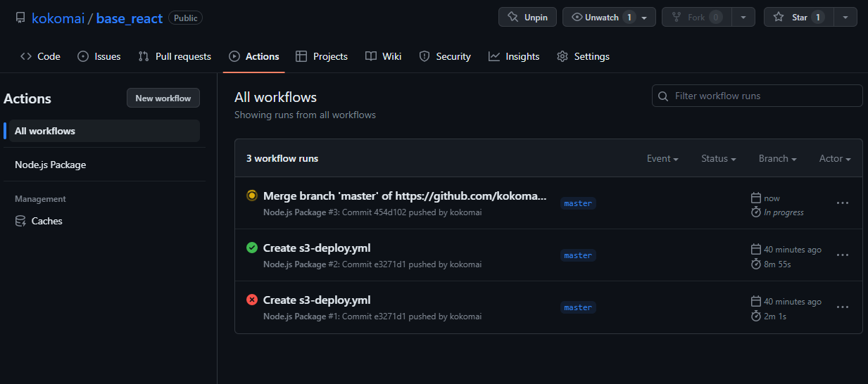Open the kokomai owner link
868x384 pixels.
tap(58, 18)
